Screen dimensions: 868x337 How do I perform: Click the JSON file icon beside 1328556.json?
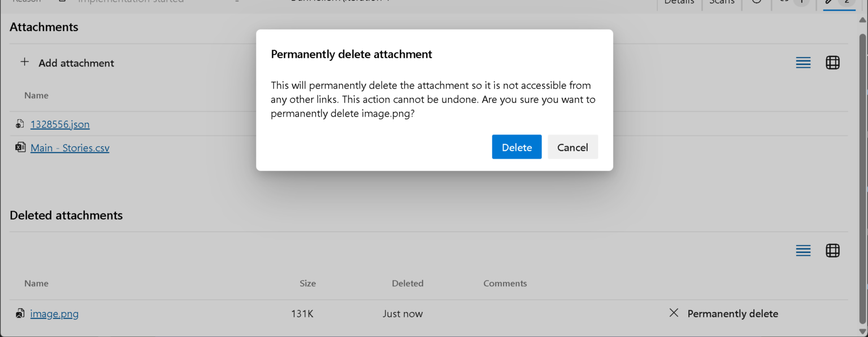coord(21,124)
